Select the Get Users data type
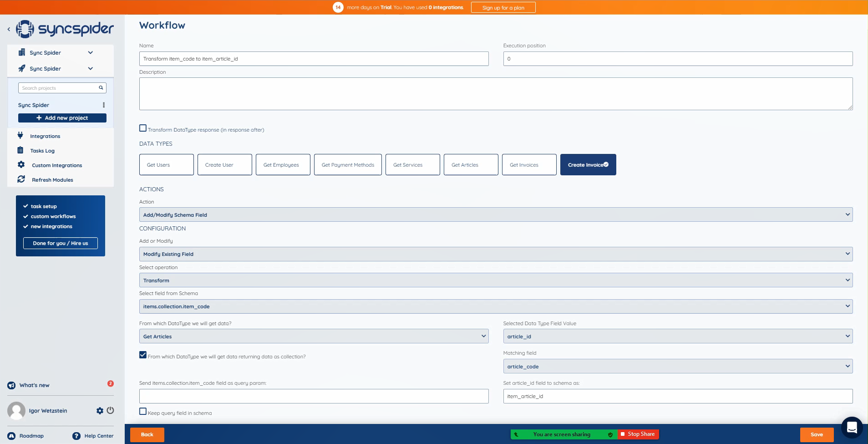The height and width of the screenshot is (444, 868). (x=167, y=164)
